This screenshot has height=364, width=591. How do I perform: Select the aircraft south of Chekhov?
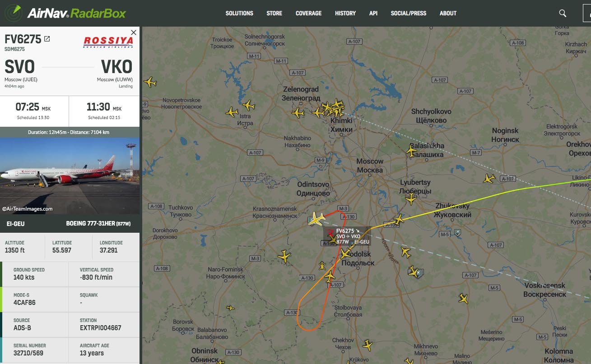click(x=368, y=346)
